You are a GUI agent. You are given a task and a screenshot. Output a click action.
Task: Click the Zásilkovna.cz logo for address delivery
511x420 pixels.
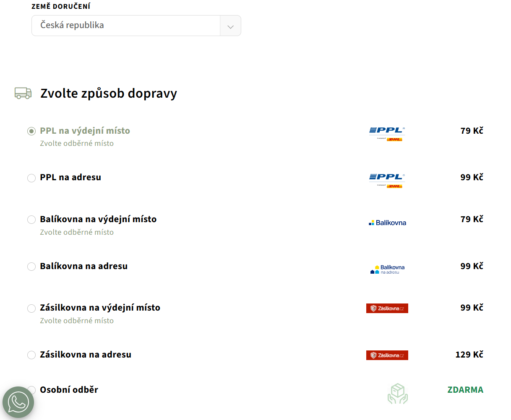coord(387,355)
